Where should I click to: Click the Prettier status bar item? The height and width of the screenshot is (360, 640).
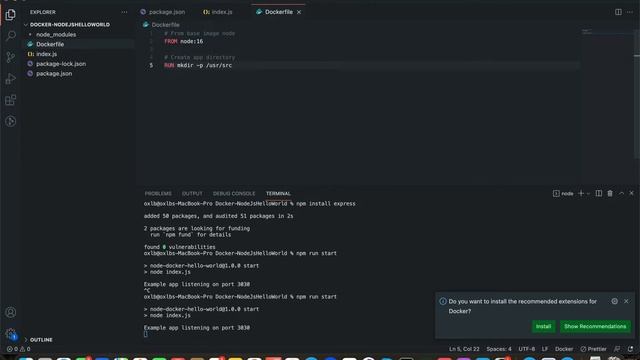pos(593,349)
